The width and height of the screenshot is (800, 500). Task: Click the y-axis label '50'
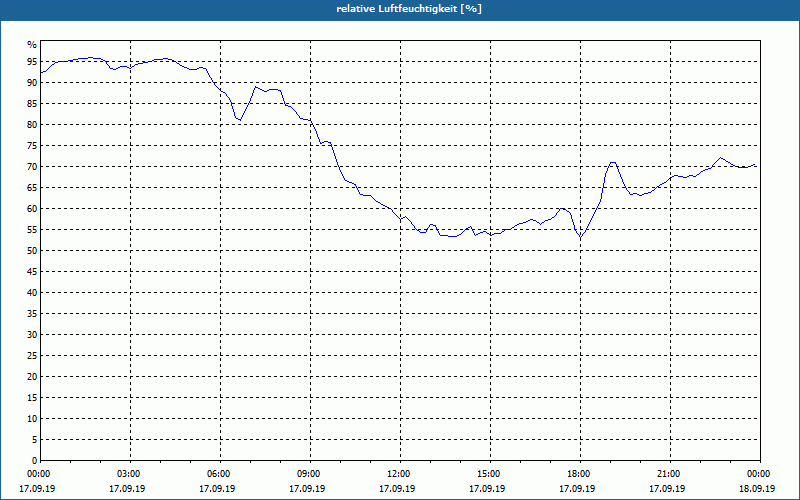(32, 251)
